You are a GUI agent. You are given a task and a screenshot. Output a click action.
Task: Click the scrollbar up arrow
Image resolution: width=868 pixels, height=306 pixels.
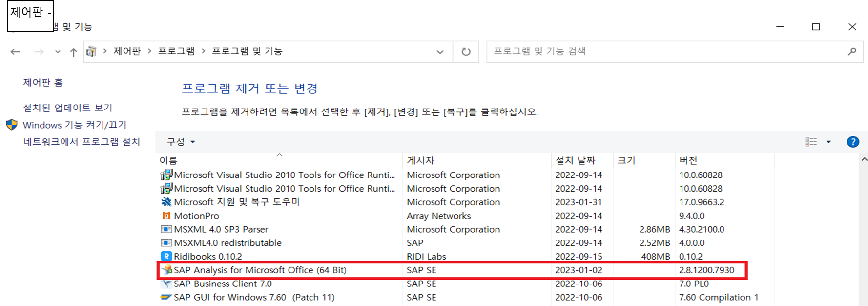click(x=864, y=159)
